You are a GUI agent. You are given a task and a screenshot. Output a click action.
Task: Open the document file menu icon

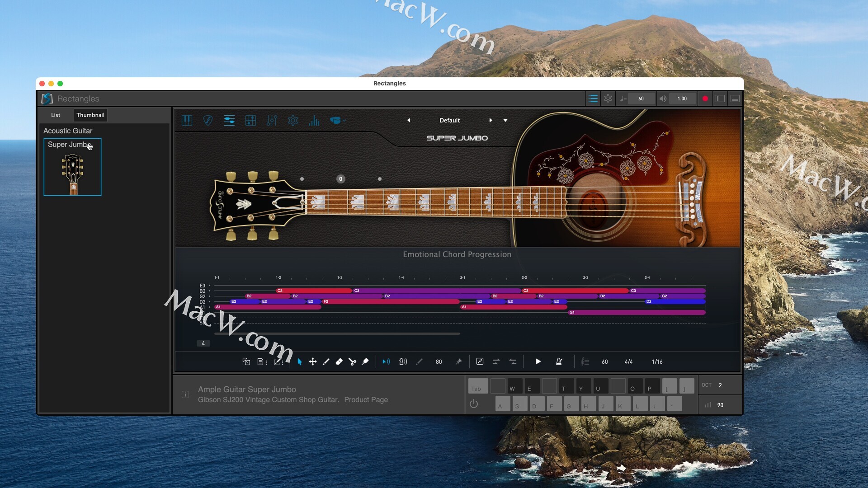click(262, 361)
